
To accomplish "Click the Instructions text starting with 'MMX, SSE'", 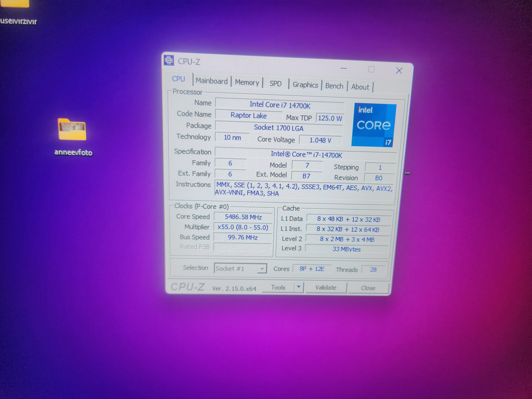I will 304,189.
